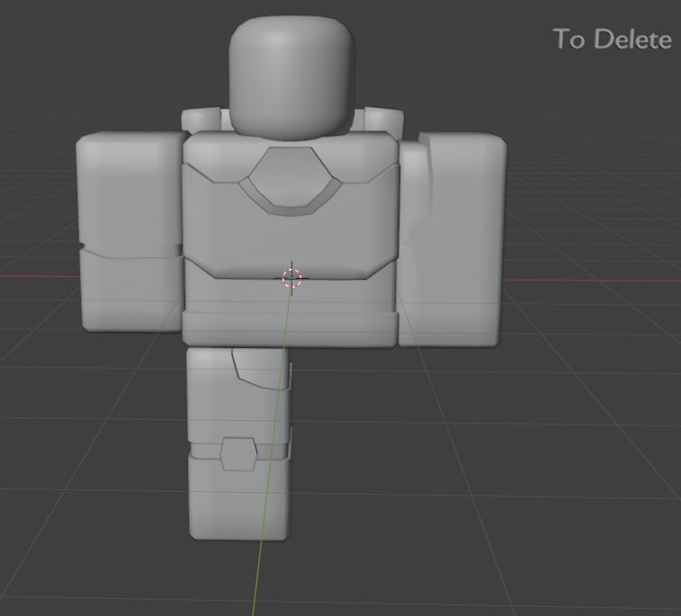Click the 3D cursor crosshair on the torso
The width and height of the screenshot is (681, 616).
pos(291,278)
